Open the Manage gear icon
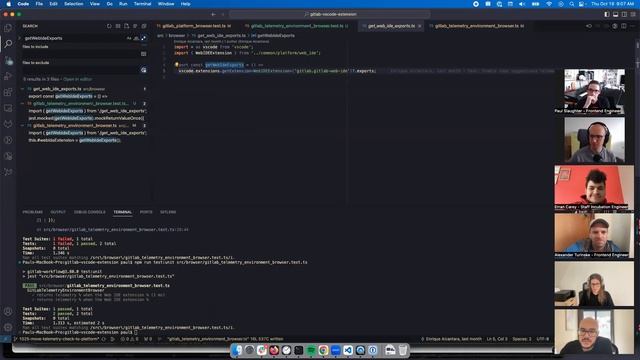This screenshot has width=640, height=360. point(8,327)
